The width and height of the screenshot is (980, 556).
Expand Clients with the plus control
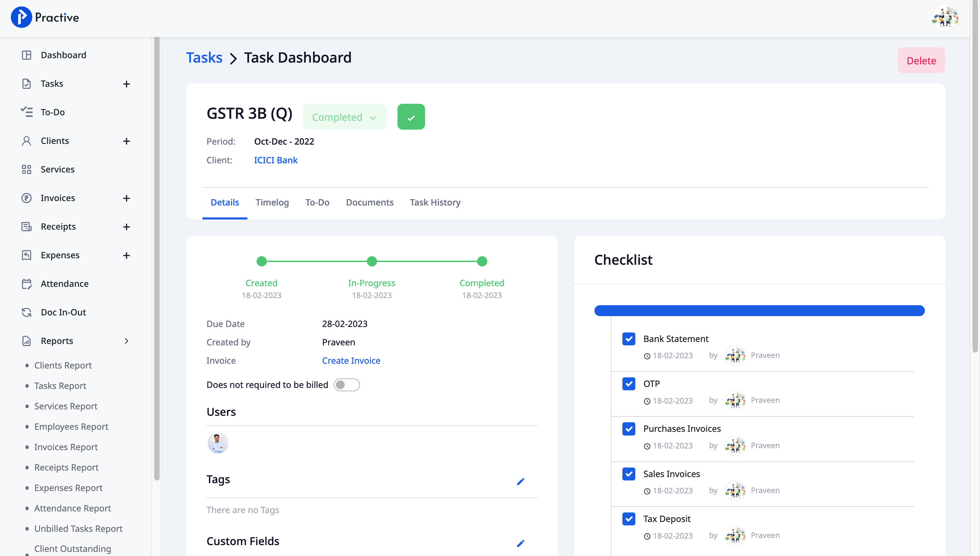(126, 141)
